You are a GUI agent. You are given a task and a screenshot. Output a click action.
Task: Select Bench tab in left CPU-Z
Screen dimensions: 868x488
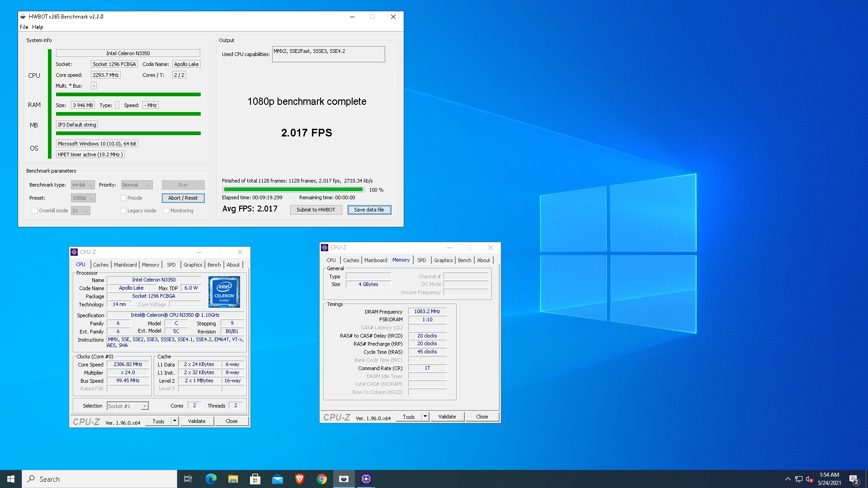pyautogui.click(x=214, y=265)
